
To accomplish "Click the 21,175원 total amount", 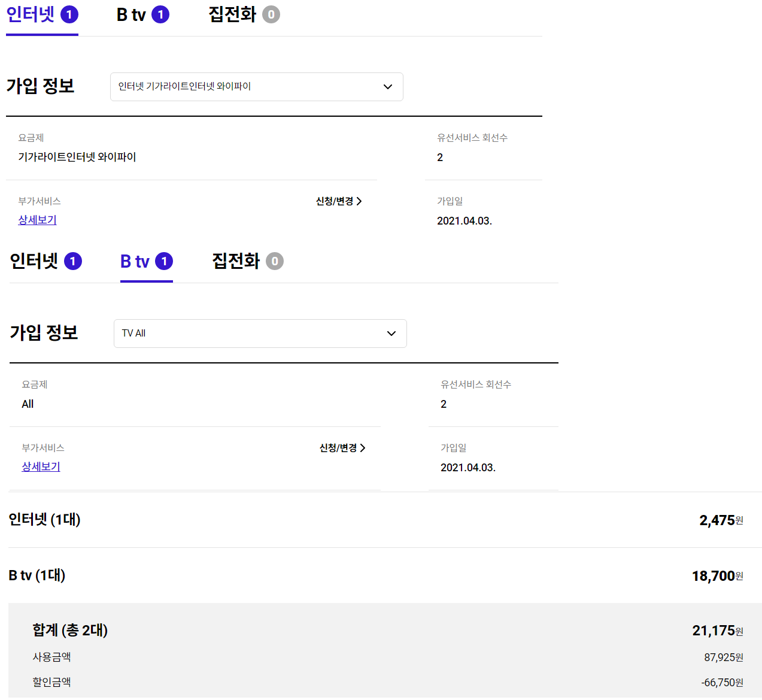I will click(x=718, y=631).
